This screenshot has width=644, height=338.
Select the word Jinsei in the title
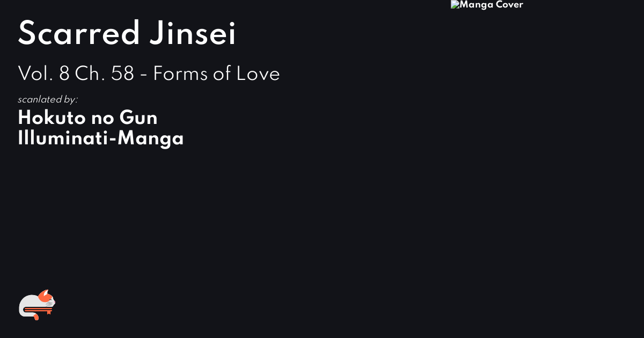pos(193,34)
